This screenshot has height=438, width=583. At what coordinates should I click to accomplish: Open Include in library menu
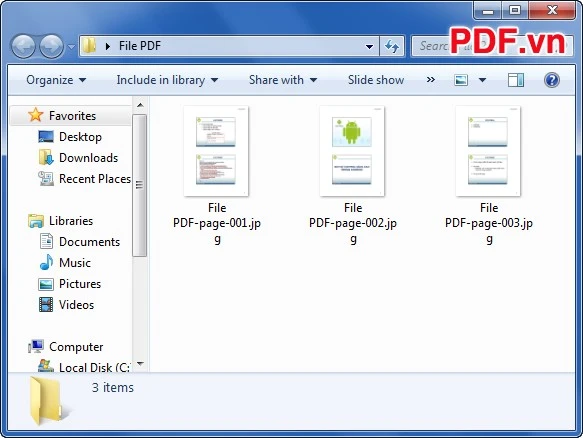pos(167,80)
